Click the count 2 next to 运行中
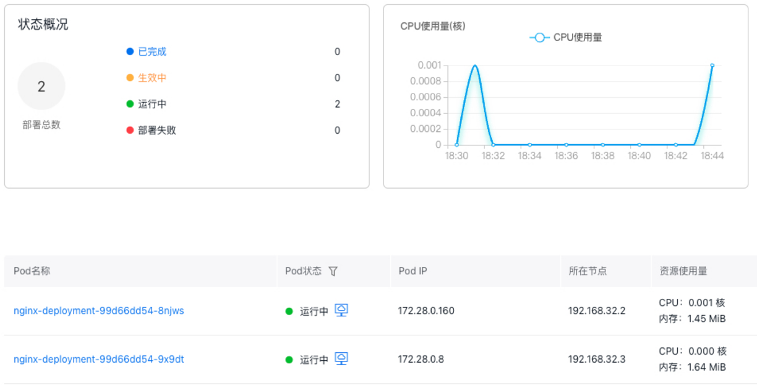 pyautogui.click(x=337, y=104)
